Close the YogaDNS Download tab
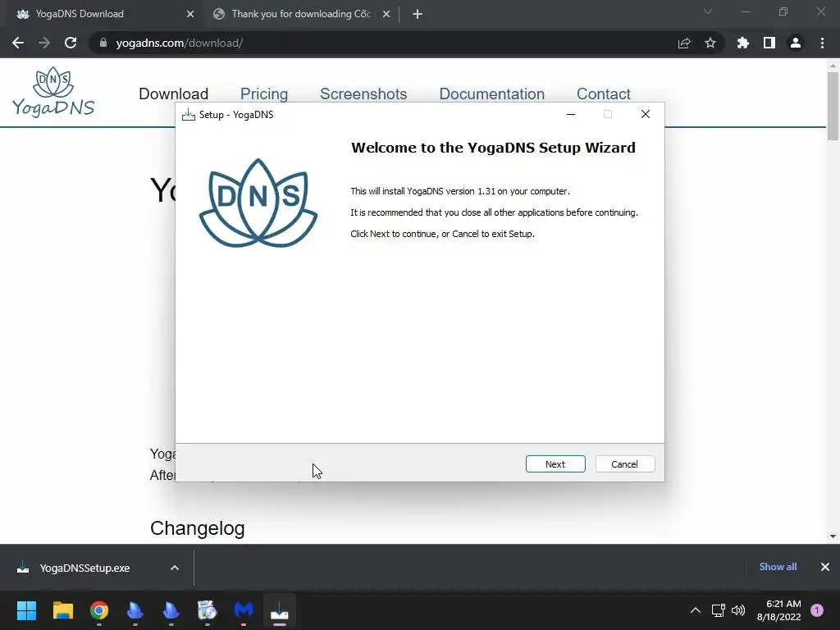The image size is (840, 630). (x=190, y=14)
